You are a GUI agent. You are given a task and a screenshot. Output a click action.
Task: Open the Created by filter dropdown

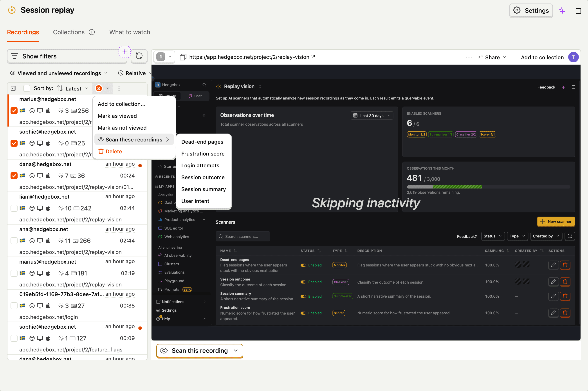tap(546, 236)
